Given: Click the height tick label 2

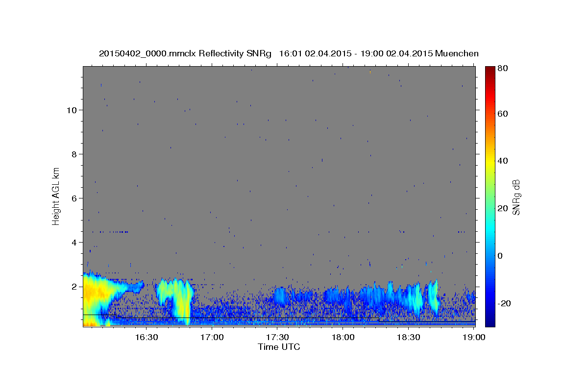Looking at the screenshot, I should pos(74,286).
